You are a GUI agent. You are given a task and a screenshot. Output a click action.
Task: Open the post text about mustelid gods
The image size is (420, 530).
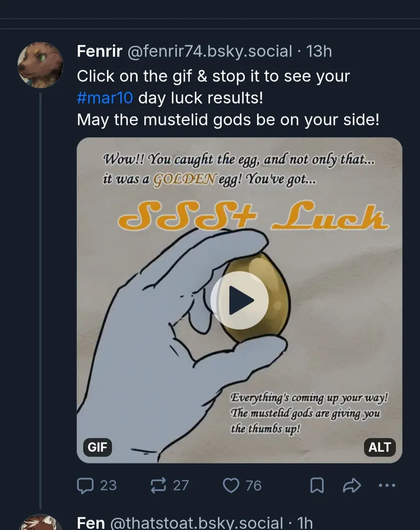228,120
